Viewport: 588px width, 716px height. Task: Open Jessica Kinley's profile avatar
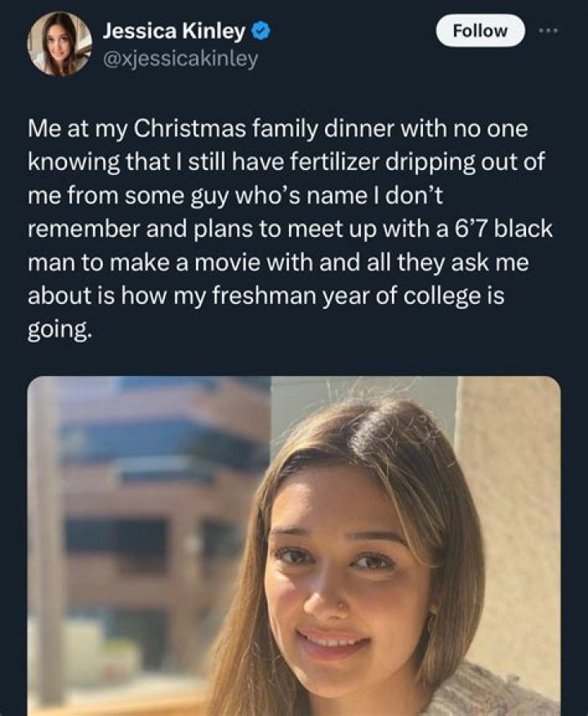click(x=60, y=44)
